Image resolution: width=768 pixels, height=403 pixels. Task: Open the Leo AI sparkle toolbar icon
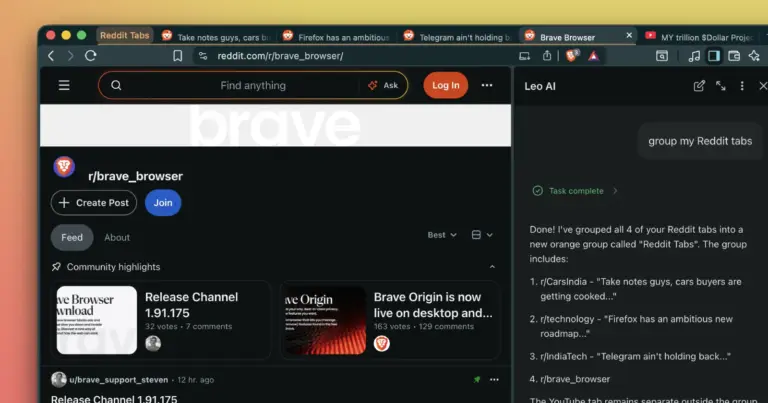[x=754, y=56]
